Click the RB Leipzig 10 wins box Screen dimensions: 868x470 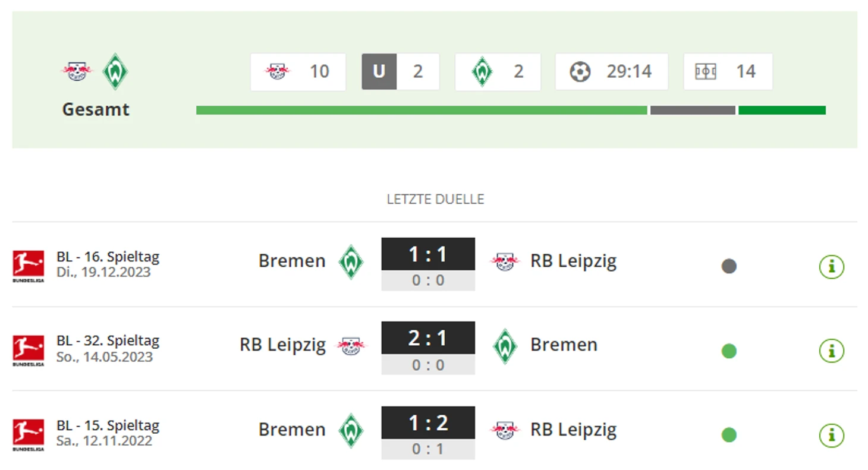click(x=298, y=72)
